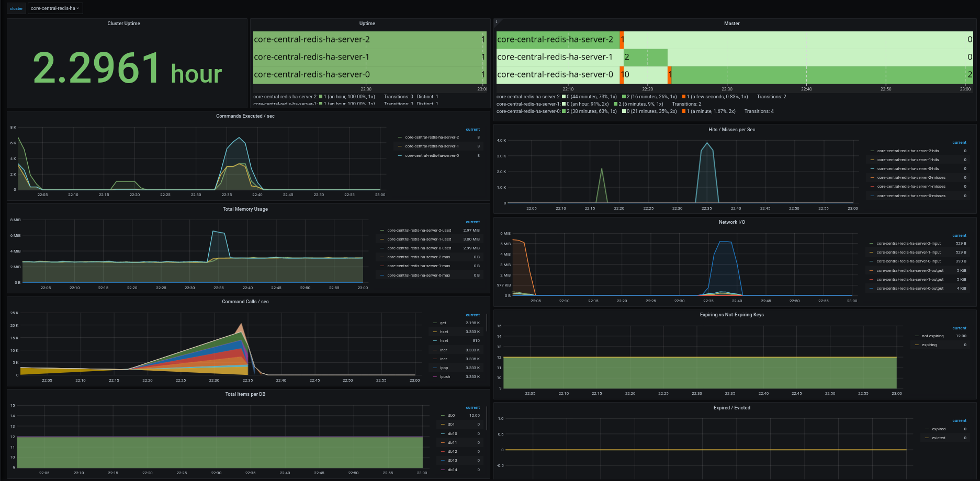Image resolution: width=980 pixels, height=481 pixels.
Task: Click the not expiring legend color marker
Action: click(917, 336)
